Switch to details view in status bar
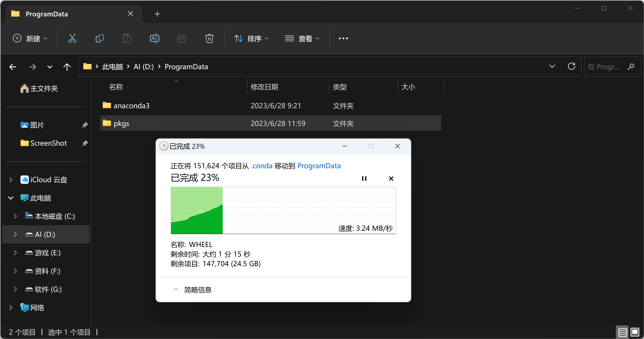644x339 pixels. [x=622, y=332]
